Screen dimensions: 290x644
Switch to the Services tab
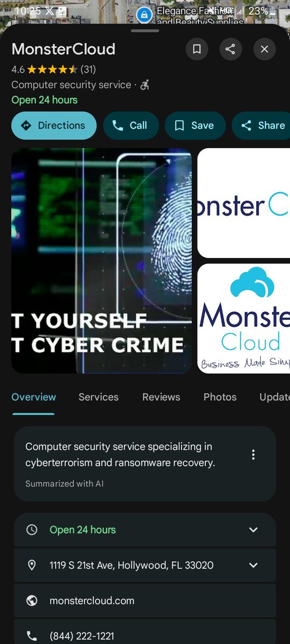pos(98,397)
